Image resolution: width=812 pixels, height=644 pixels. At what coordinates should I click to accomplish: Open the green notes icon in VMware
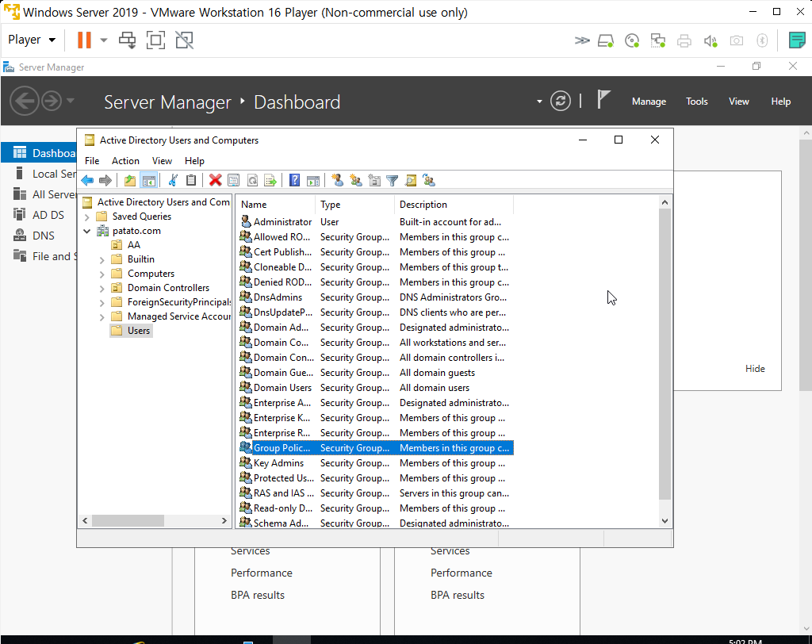[797, 40]
